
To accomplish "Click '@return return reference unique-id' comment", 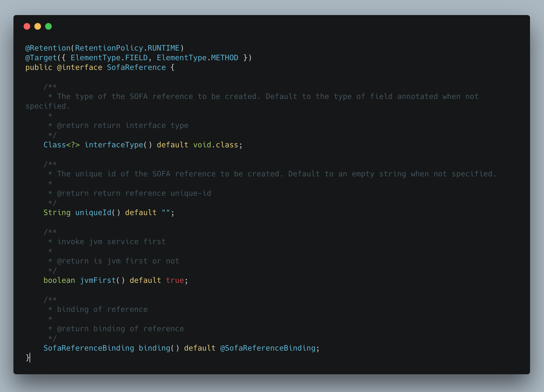I will pyautogui.click(x=134, y=193).
